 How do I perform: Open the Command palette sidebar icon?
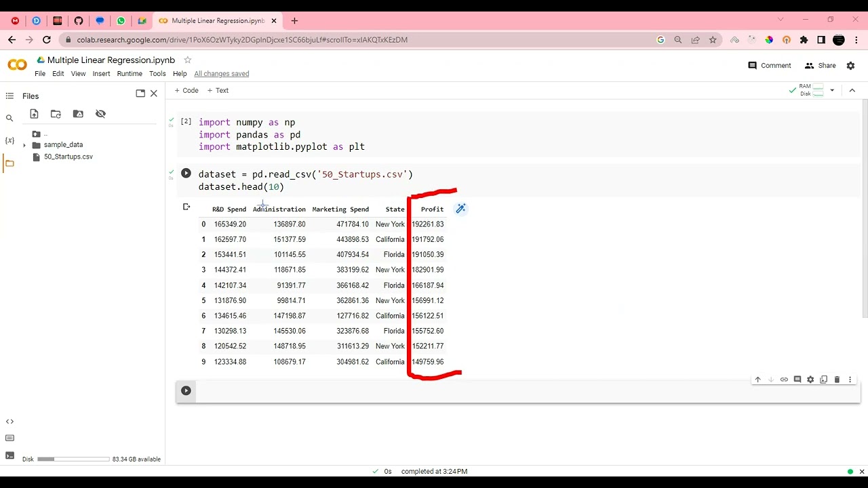pos(9,439)
